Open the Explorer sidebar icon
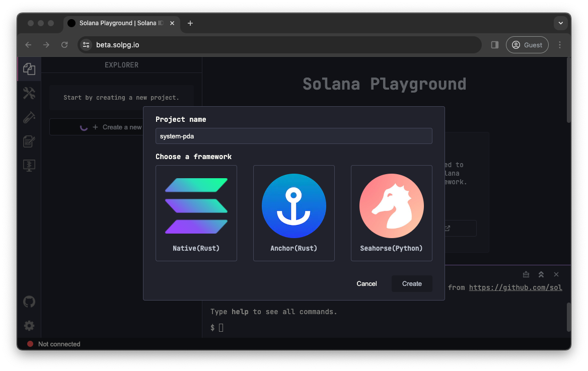 tap(29, 69)
